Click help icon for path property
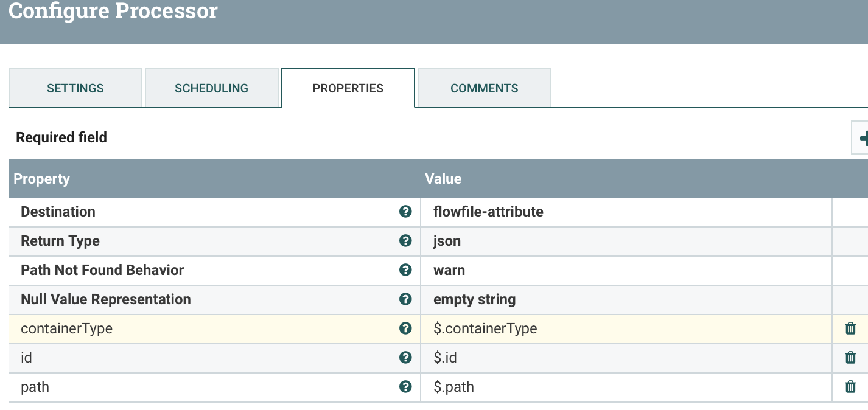The width and height of the screenshot is (868, 410). [x=405, y=387]
